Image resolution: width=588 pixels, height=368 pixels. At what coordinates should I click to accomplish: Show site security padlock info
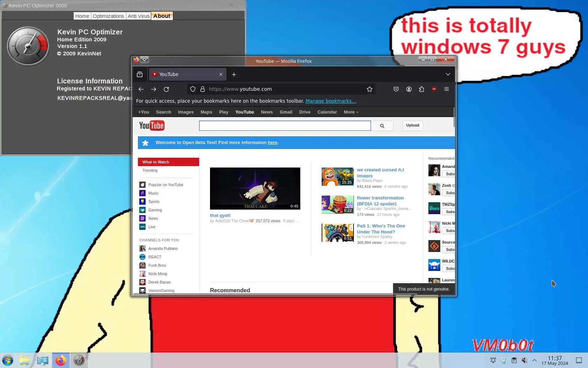[x=202, y=89]
